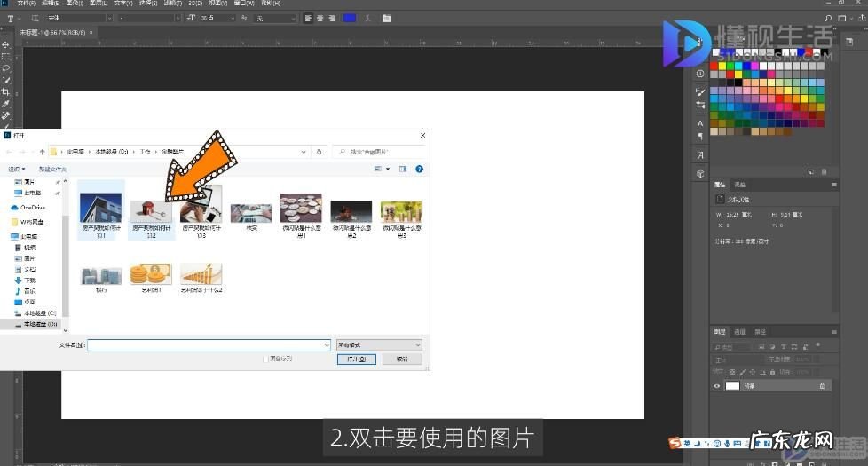The image size is (868, 466).
Task: Click the help icon in Open dialog
Action: coord(419,169)
